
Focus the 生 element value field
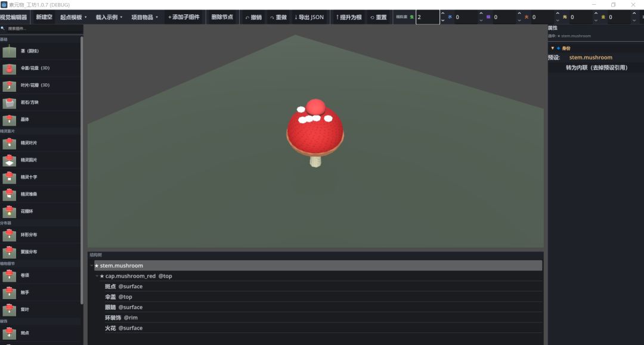[428, 17]
